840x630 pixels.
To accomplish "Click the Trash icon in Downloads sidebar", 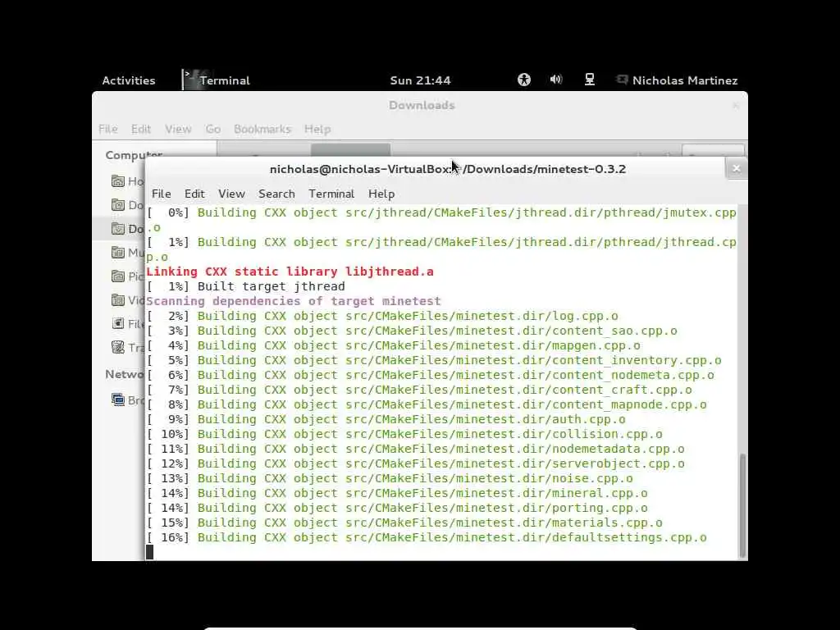I will [x=118, y=347].
